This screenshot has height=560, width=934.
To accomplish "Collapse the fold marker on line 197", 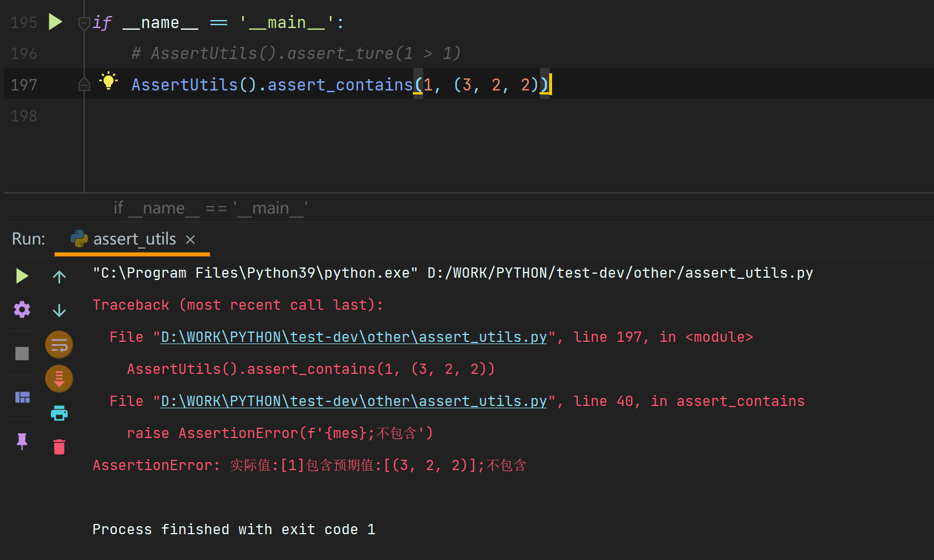I will tap(84, 84).
